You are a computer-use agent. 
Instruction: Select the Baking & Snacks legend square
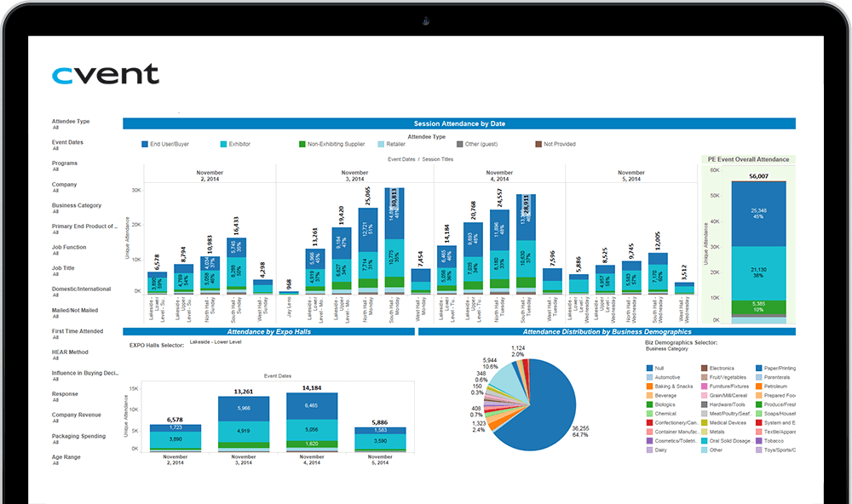(x=649, y=387)
